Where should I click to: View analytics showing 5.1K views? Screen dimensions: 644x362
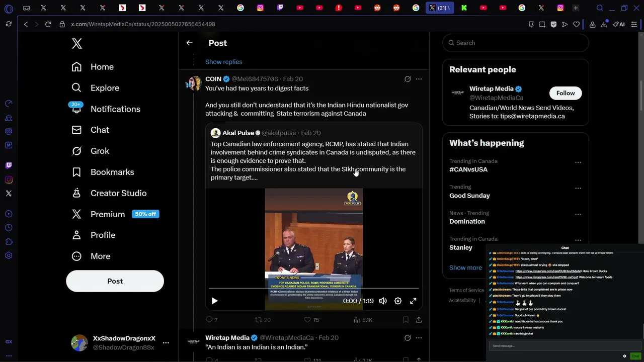(363, 320)
